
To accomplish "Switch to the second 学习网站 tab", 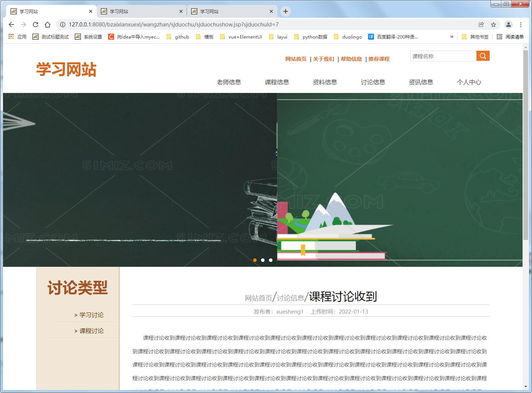I will (142, 11).
